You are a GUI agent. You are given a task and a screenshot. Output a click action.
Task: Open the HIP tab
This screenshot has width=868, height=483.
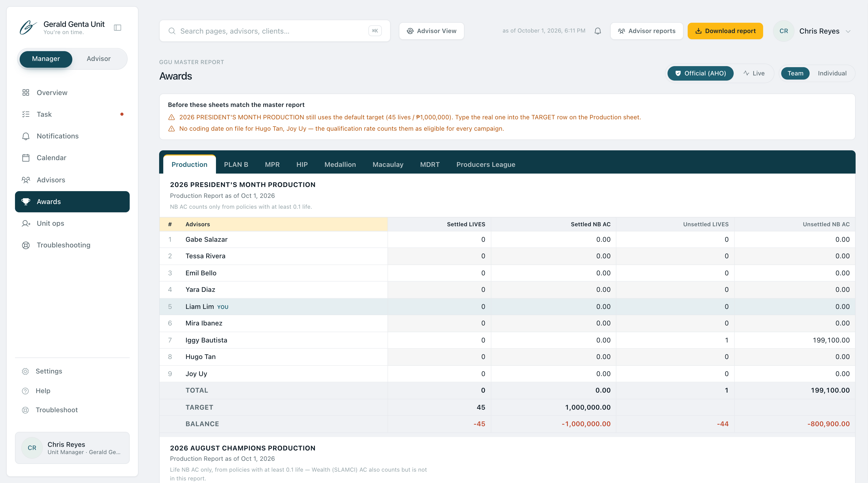(x=302, y=164)
